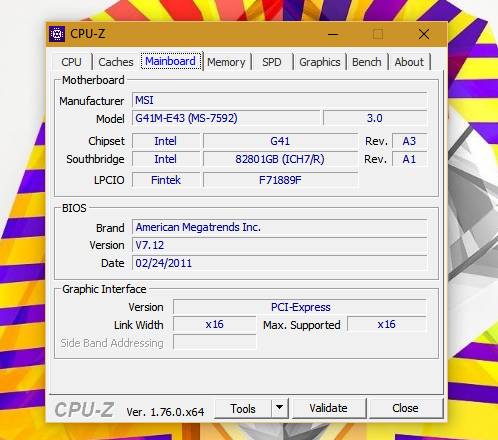Open the SPD tab
The height and width of the screenshot is (440, 498).
[x=272, y=62]
